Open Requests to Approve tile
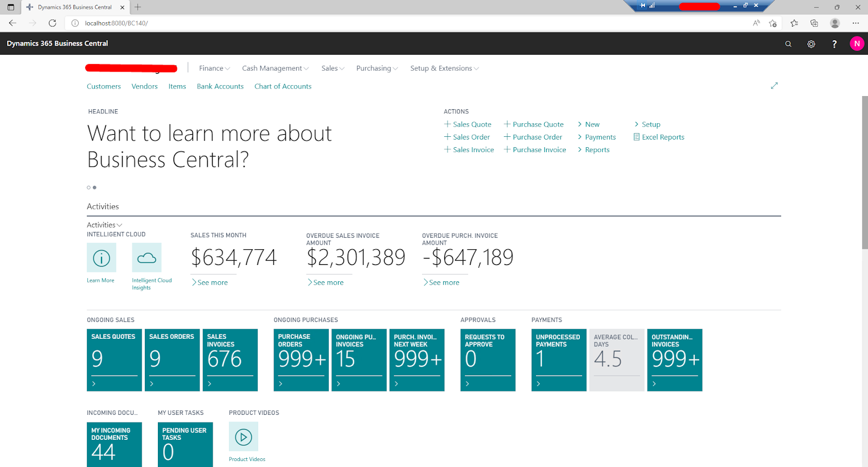This screenshot has width=868, height=467. click(488, 360)
